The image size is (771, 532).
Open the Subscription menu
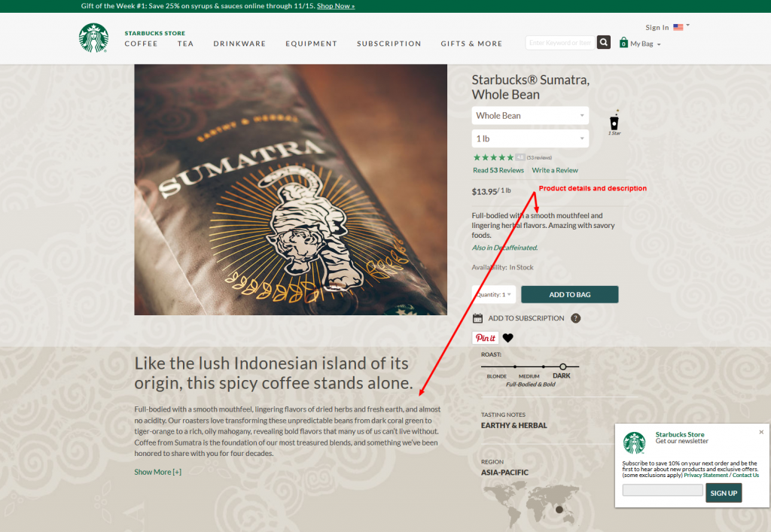pos(389,44)
